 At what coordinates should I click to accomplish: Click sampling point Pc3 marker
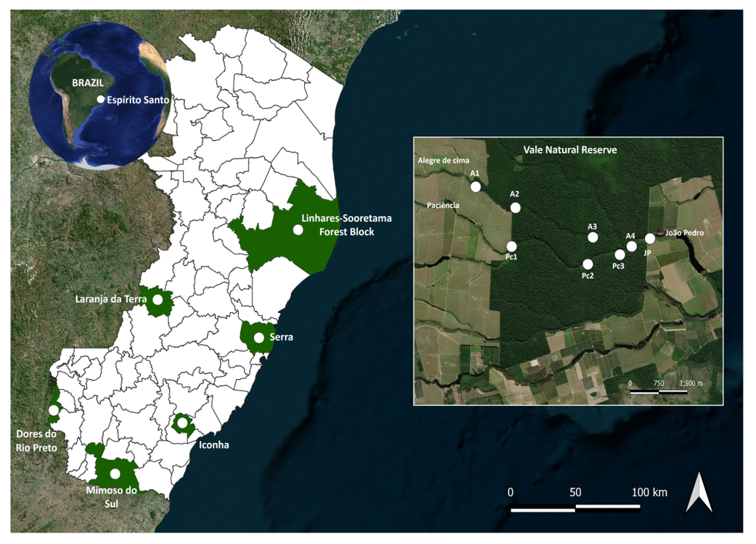(620, 254)
